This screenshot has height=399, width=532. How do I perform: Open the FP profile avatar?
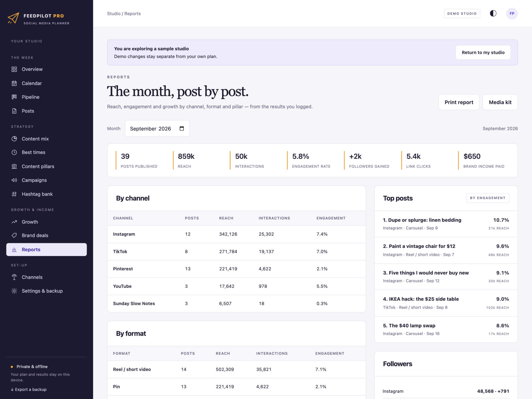click(x=512, y=13)
